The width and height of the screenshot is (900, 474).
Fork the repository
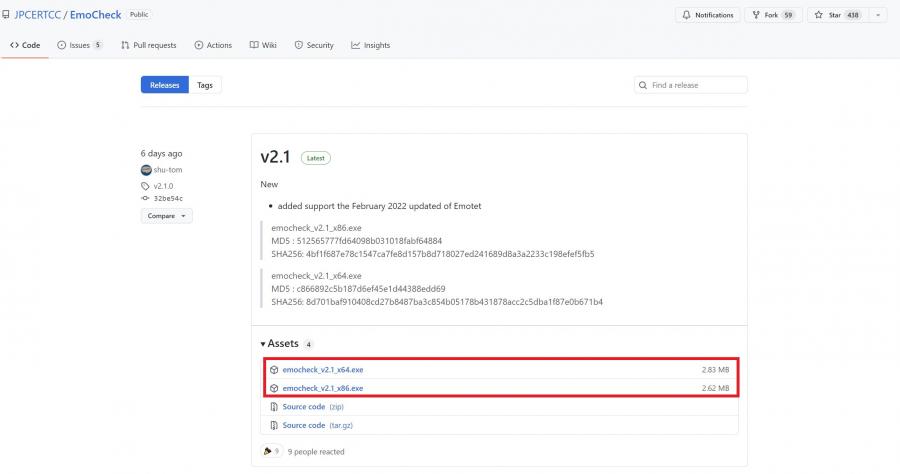coord(773,15)
